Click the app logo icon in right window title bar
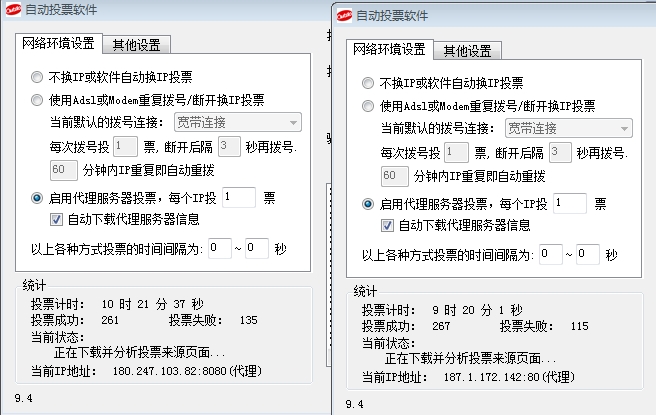Image resolution: width=656 pixels, height=415 pixels. pyautogui.click(x=344, y=15)
